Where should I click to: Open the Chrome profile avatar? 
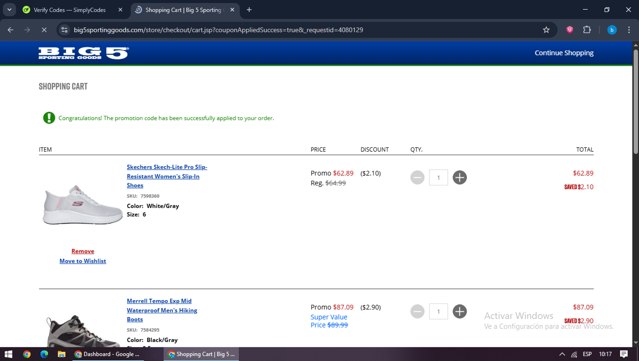tap(612, 30)
